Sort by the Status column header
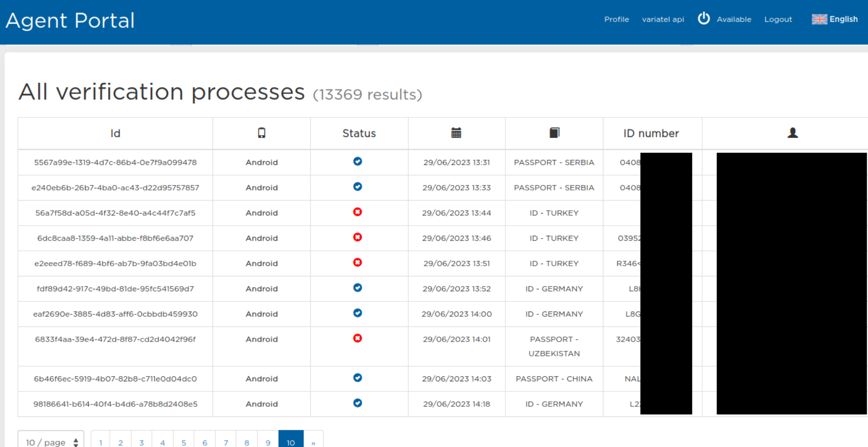Viewport: 868px width, 447px height. [359, 134]
